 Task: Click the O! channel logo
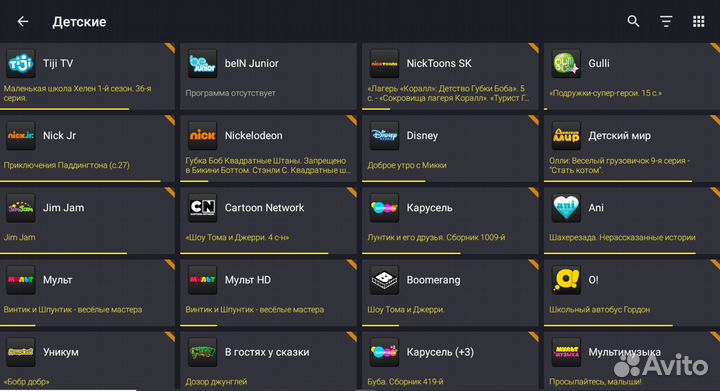coord(566,279)
